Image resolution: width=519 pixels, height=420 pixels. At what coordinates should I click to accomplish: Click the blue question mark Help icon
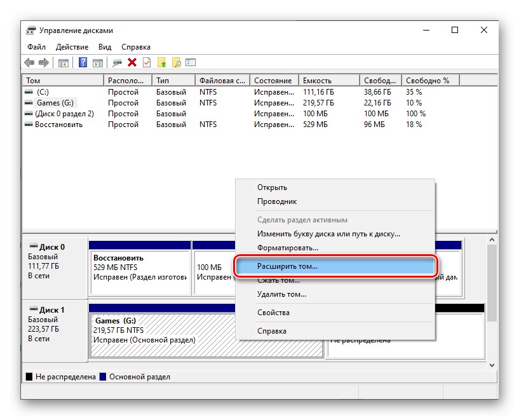click(83, 62)
